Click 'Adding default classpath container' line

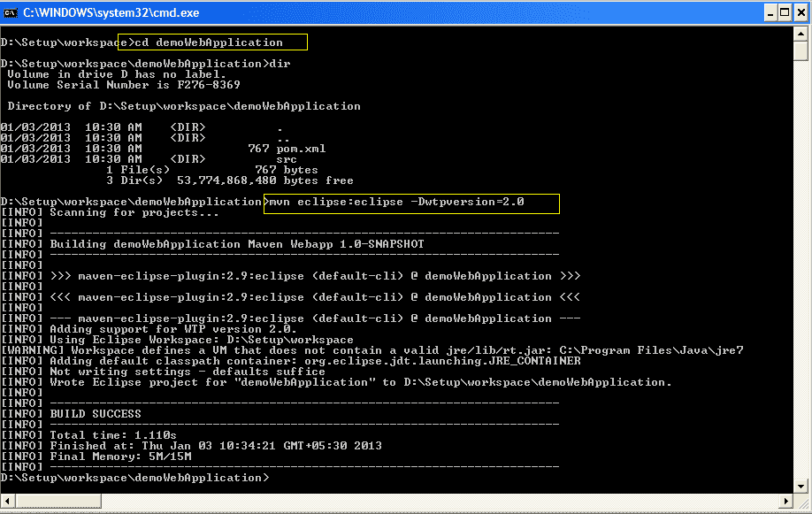click(315, 361)
